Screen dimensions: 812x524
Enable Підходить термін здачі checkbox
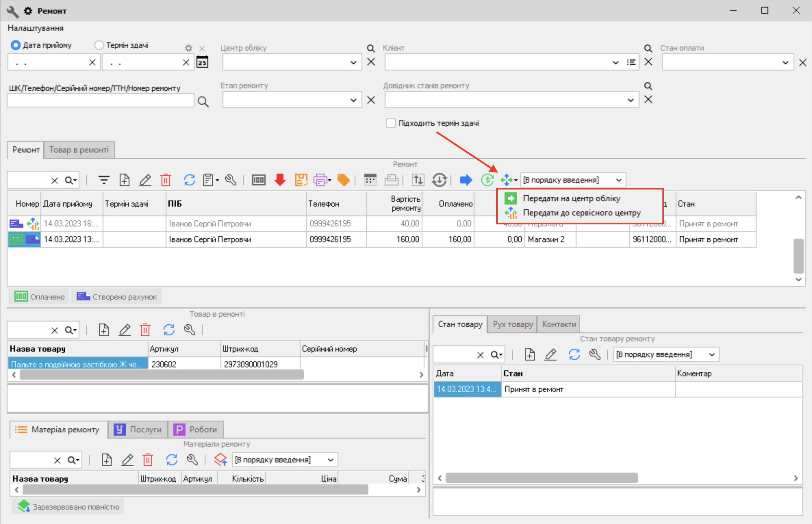pos(391,123)
